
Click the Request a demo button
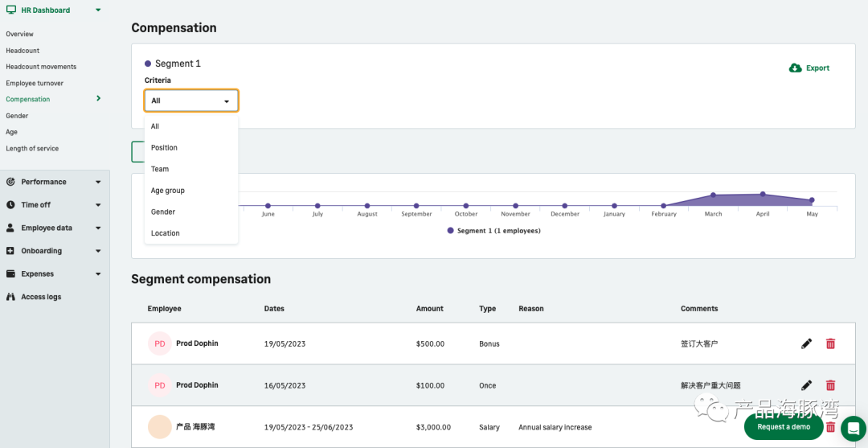click(x=784, y=427)
